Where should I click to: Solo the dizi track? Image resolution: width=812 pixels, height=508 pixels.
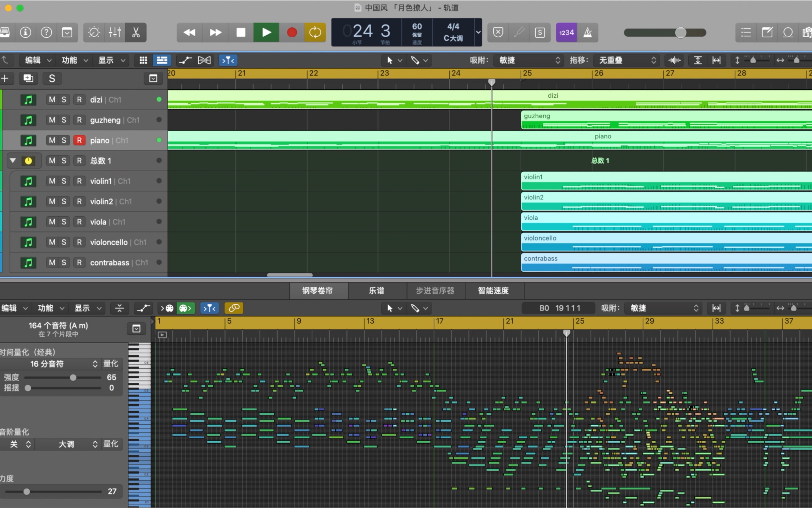pos(63,100)
